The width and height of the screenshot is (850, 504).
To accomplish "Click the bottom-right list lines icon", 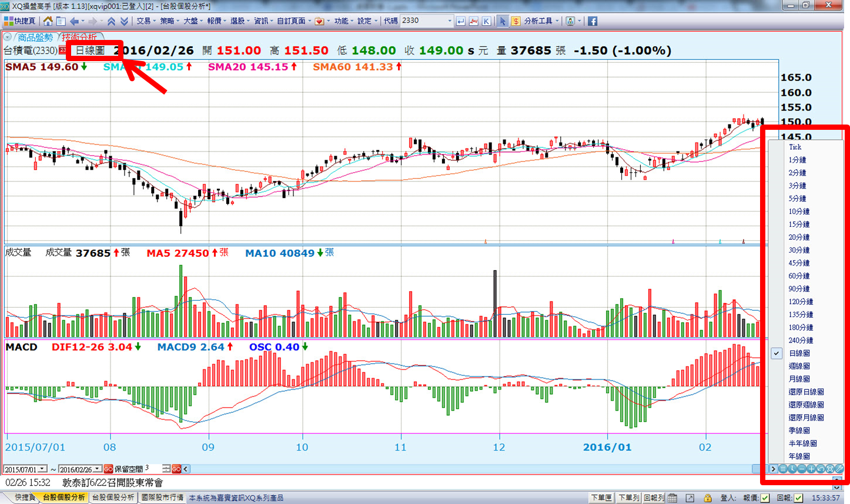I will pyautogui.click(x=783, y=469).
